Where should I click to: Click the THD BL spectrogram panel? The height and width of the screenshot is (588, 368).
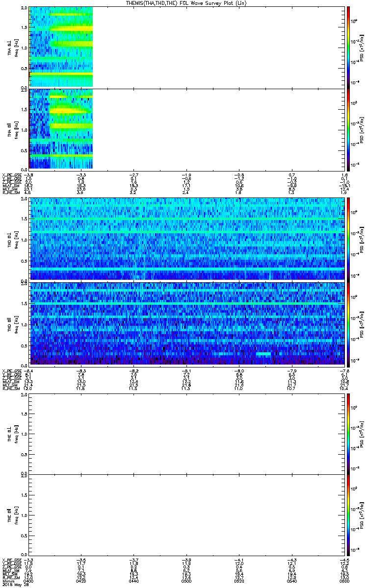coord(185,239)
